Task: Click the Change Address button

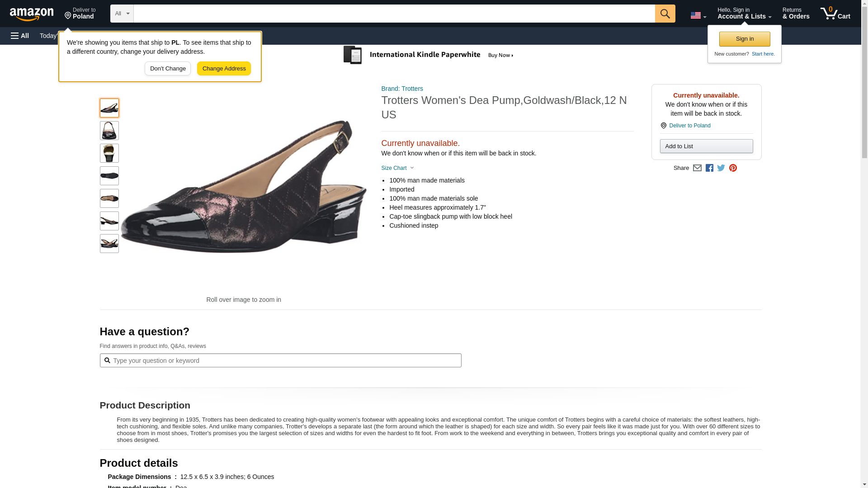Action: (224, 69)
